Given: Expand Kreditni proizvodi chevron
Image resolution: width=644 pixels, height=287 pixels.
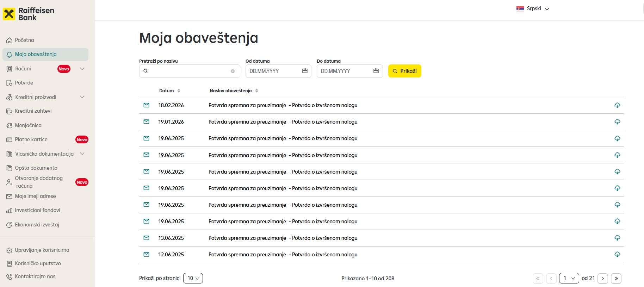Looking at the screenshot, I should coord(82,97).
